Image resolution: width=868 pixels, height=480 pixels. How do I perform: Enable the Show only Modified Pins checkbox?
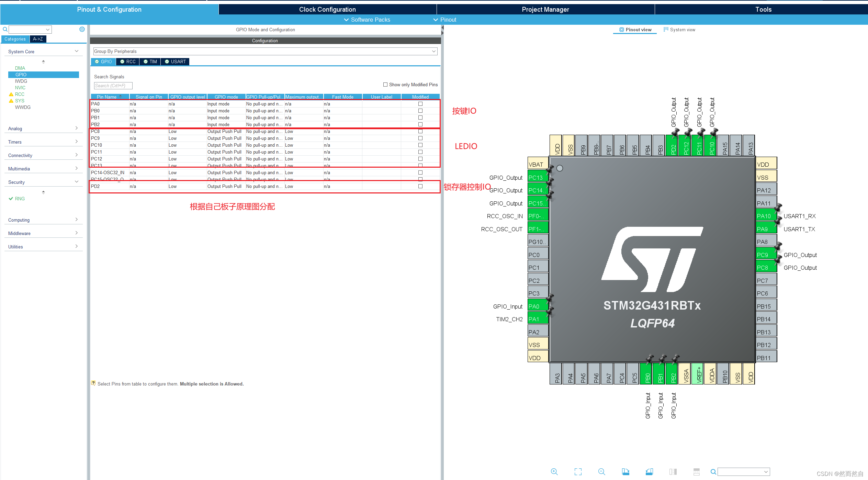(x=385, y=84)
